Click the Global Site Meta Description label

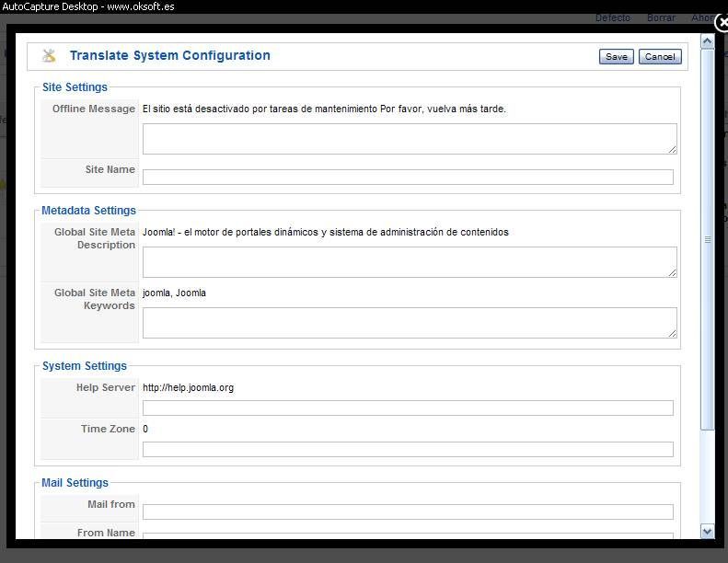(x=95, y=238)
